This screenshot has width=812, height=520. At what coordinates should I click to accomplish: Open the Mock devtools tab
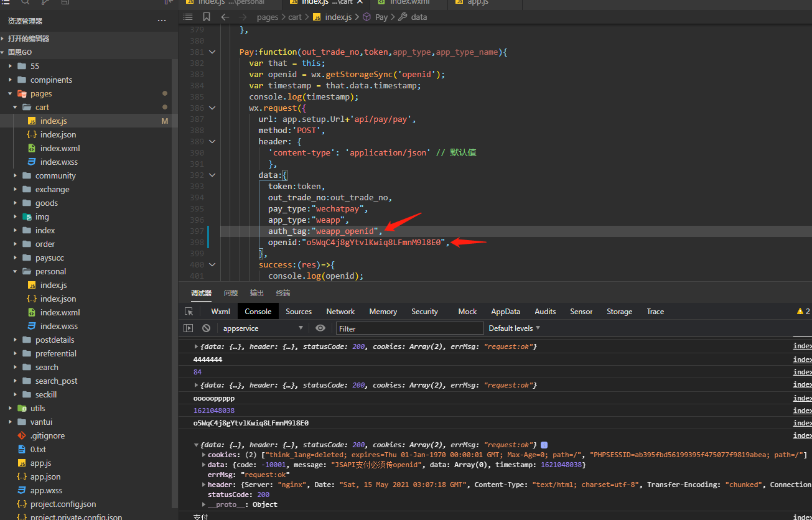467,311
